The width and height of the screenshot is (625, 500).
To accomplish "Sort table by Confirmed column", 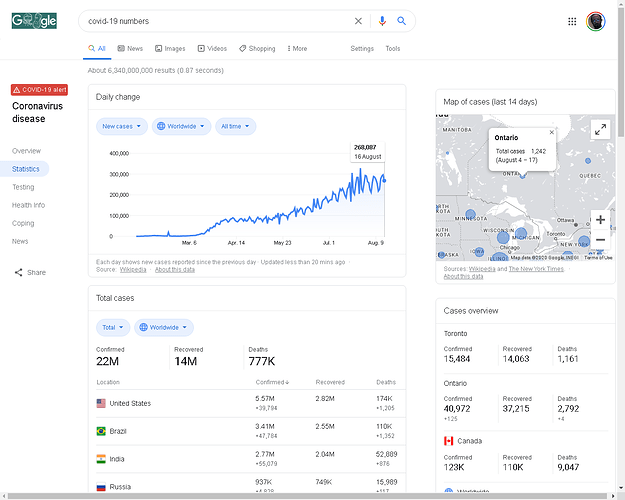I will point(272,382).
